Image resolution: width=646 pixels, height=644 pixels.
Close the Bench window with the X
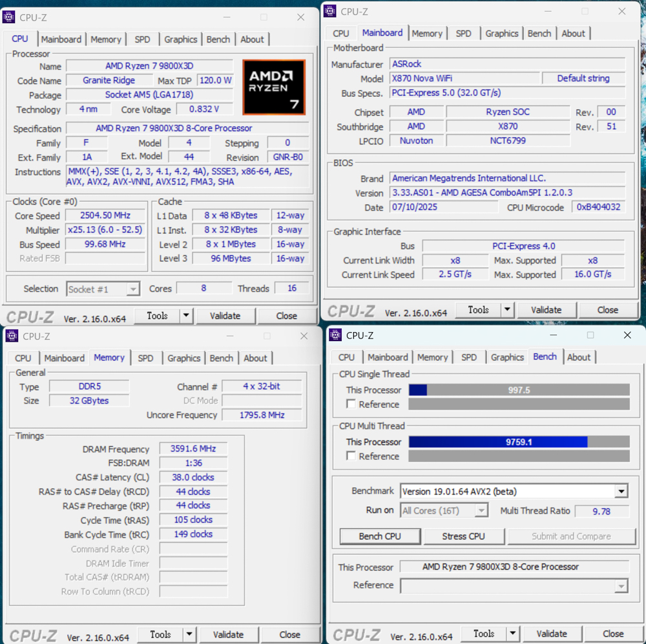point(627,335)
